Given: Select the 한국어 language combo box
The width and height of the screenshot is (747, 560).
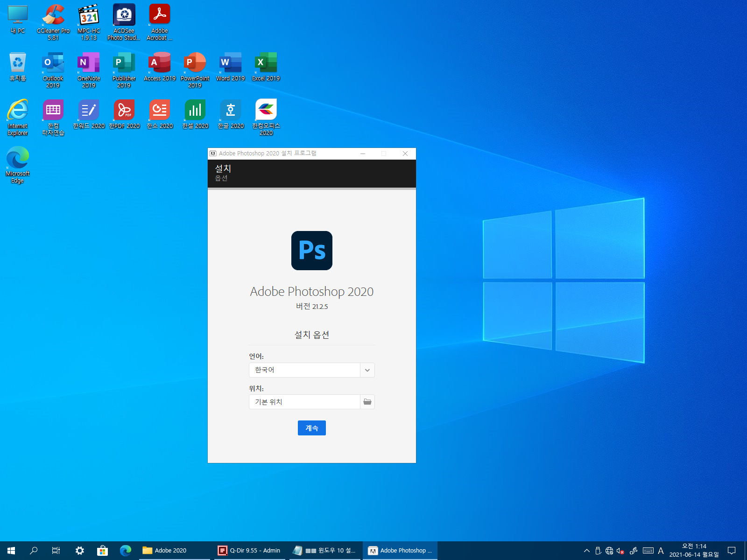Looking at the screenshot, I should click(312, 370).
